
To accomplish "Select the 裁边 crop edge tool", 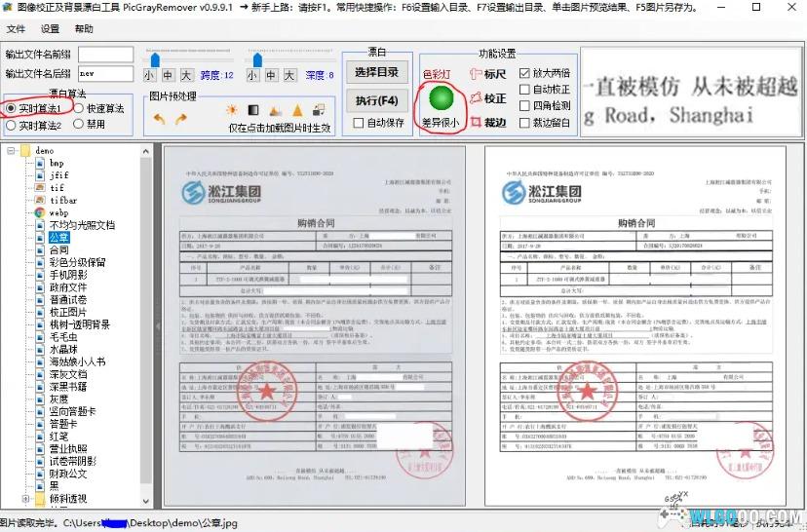I will (x=488, y=122).
